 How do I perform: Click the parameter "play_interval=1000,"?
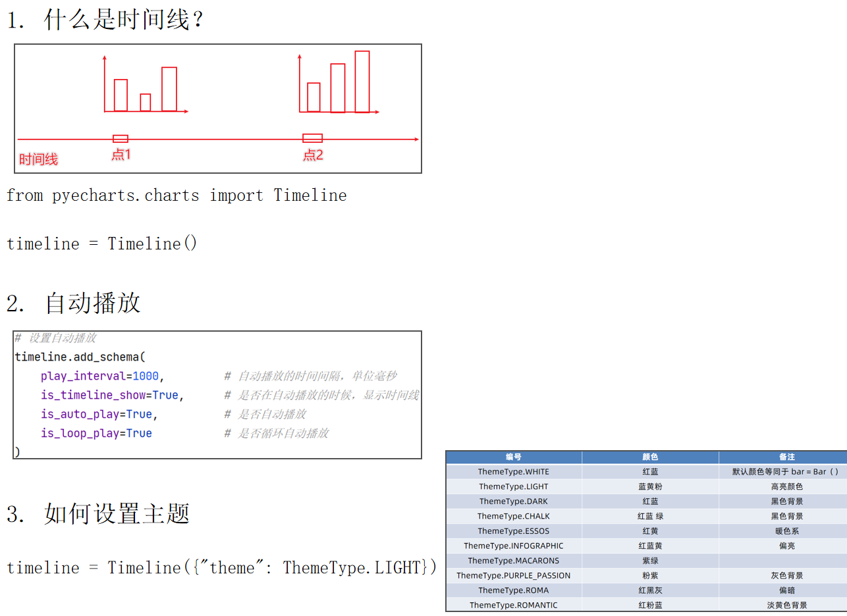pos(102,376)
